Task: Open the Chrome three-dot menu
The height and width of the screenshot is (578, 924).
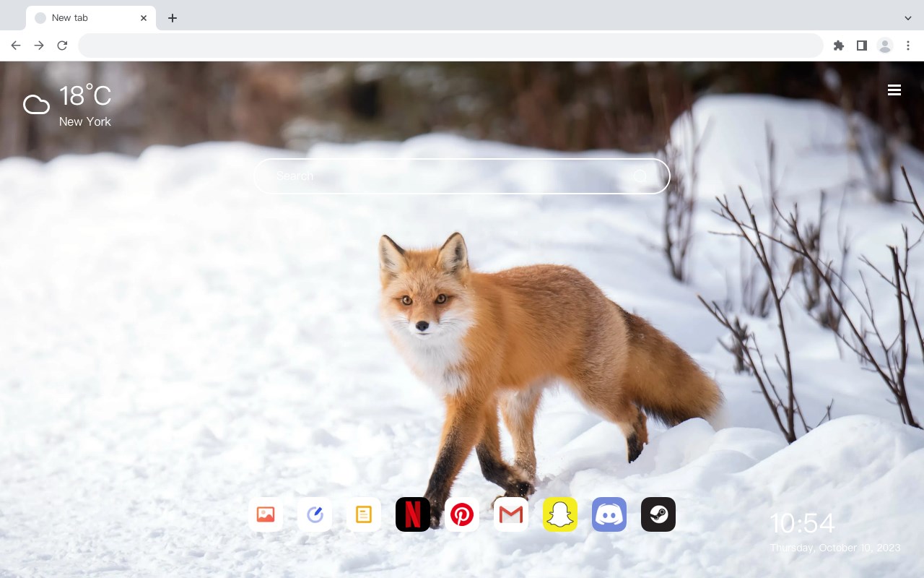Action: click(908, 46)
